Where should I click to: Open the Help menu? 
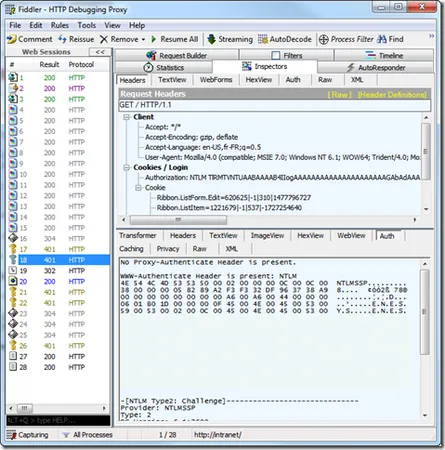coord(137,25)
